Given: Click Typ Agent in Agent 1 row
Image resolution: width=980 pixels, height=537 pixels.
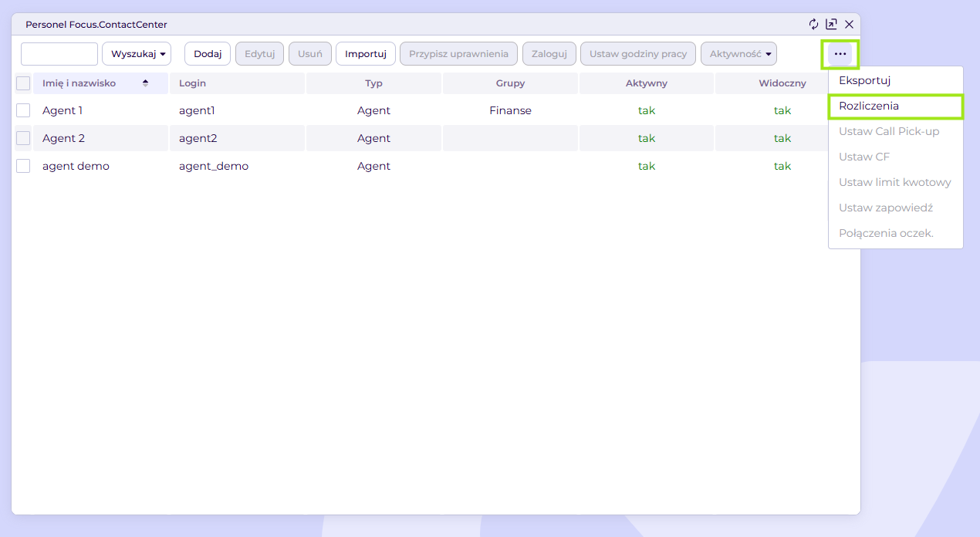Looking at the screenshot, I should 373,110.
